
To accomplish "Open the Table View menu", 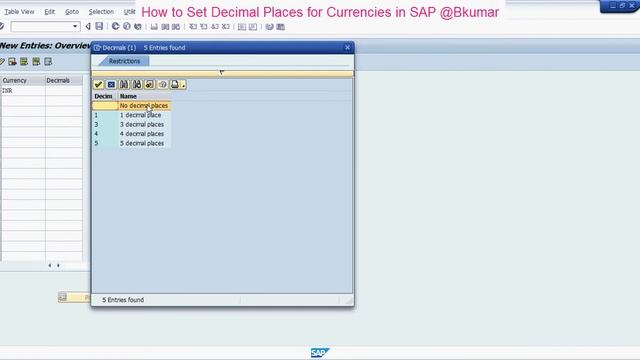I will 19,12.
